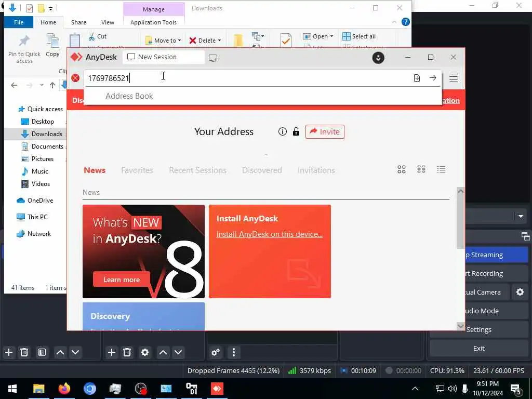Move source up arrow in OBS
The height and width of the screenshot is (399, 532).
(163, 353)
